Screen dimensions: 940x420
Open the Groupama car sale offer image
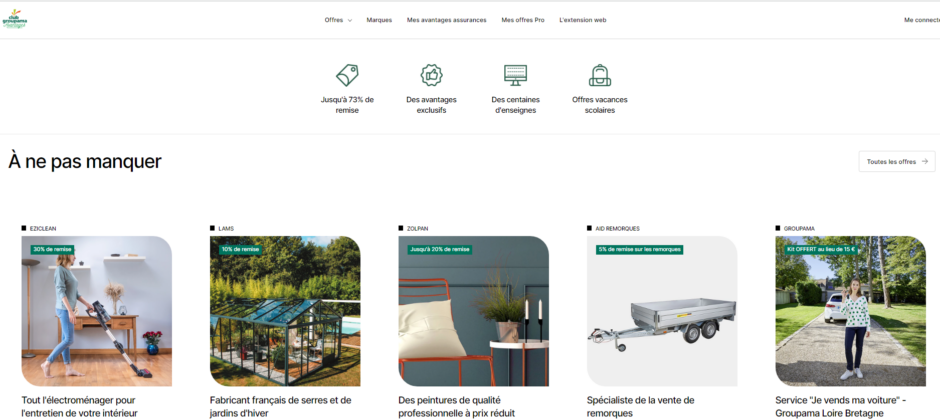[850, 311]
